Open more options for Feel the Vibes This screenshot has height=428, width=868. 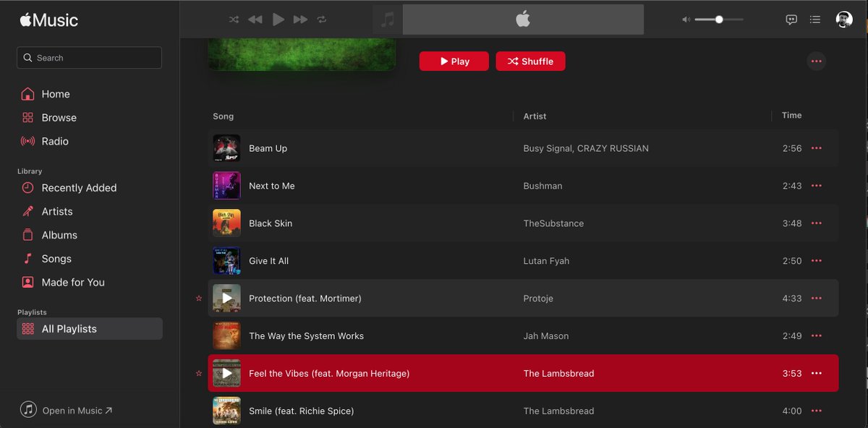pos(816,373)
